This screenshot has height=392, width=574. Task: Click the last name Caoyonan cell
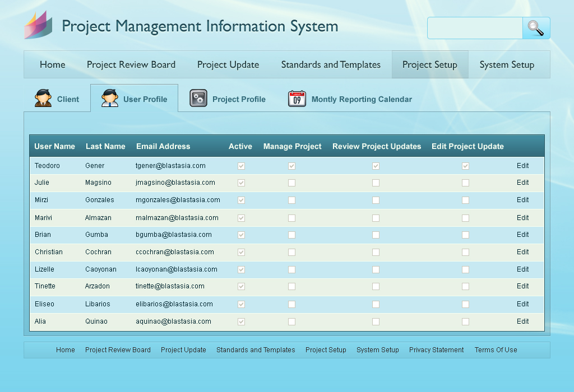[x=101, y=269]
